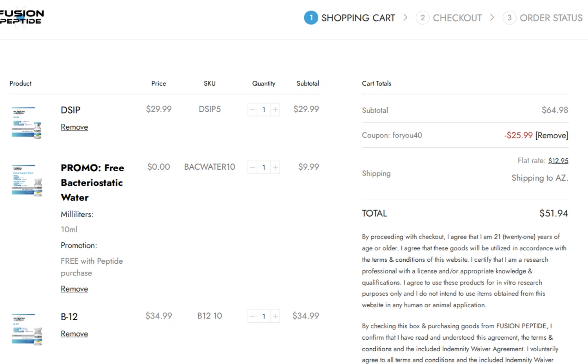Click the $34.99 B-12 subtotal value
Screen dimensions: 588x364
click(306, 316)
